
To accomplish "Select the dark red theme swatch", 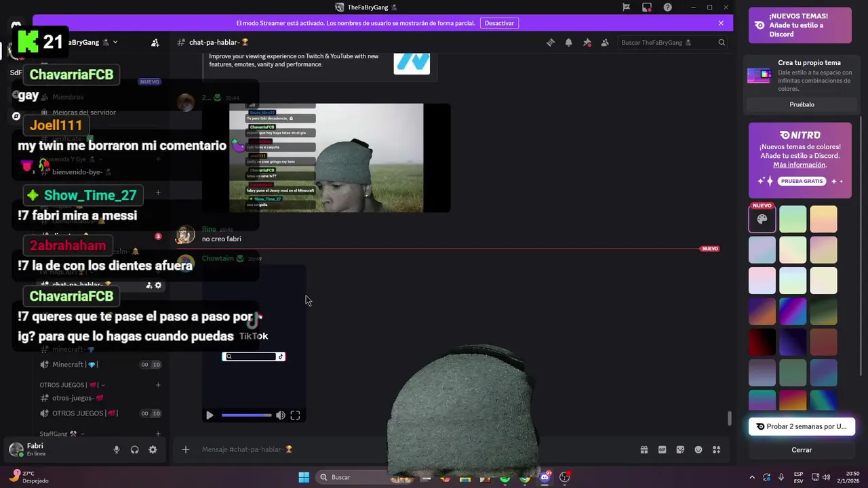I will (762, 342).
